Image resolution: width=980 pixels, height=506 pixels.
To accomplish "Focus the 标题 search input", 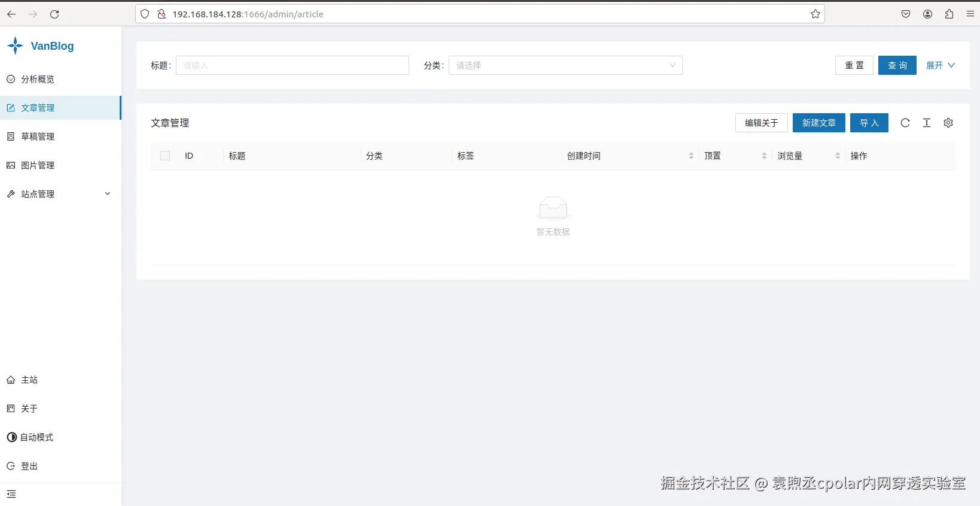I will [293, 65].
